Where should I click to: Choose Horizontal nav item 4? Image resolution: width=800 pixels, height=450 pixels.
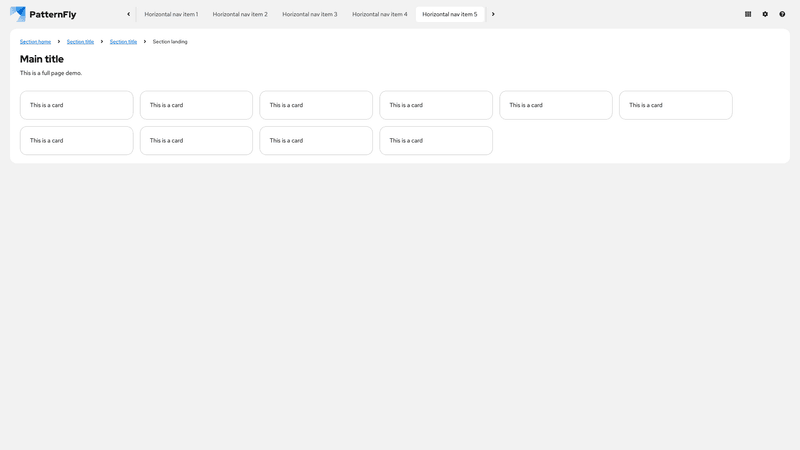tap(380, 14)
